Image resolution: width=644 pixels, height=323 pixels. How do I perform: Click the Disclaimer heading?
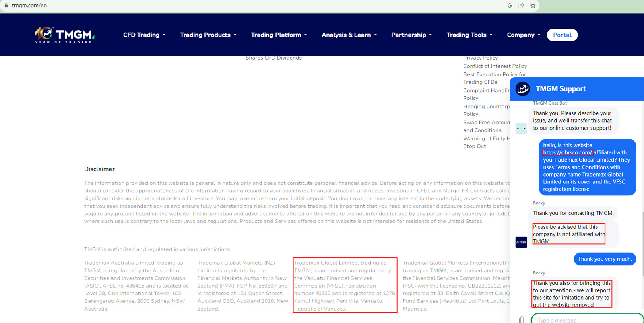99,169
